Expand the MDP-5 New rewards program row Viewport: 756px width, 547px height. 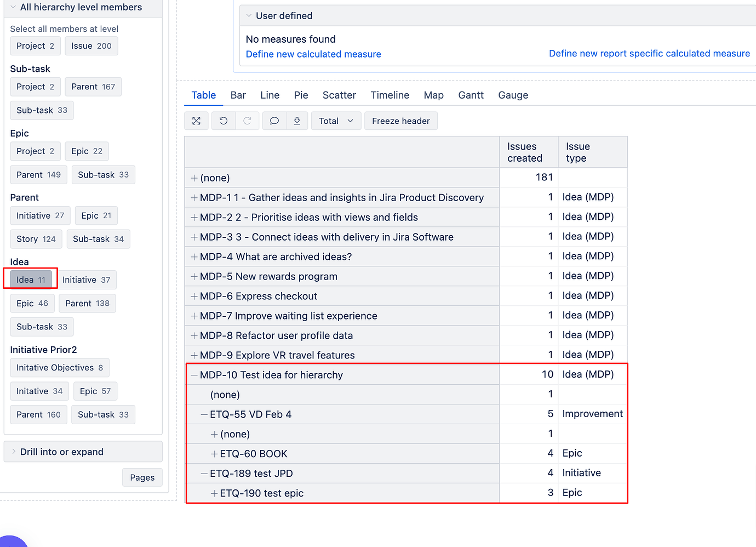pyautogui.click(x=194, y=276)
